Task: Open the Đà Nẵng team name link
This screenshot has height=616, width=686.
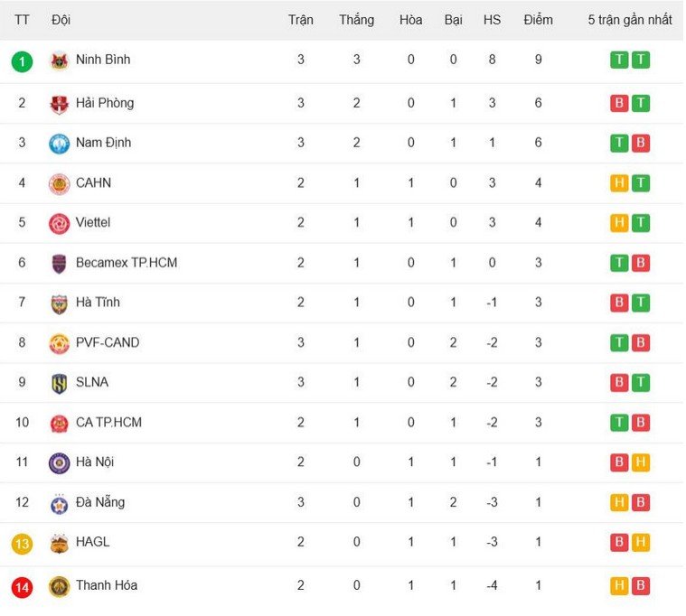Action: click(x=100, y=502)
